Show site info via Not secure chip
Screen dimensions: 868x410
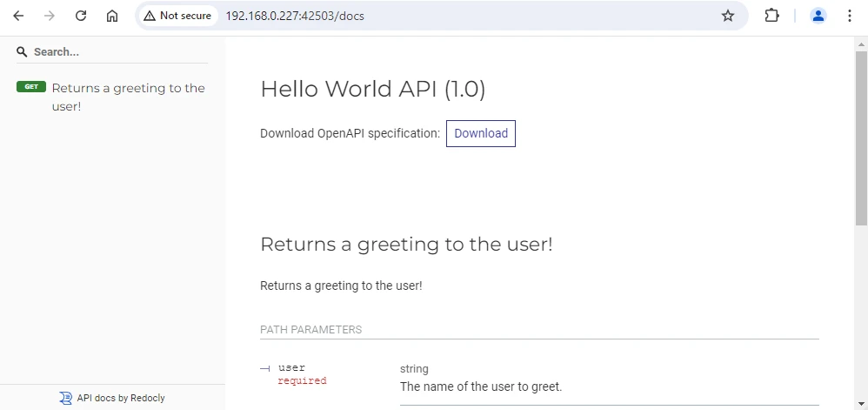pos(178,16)
